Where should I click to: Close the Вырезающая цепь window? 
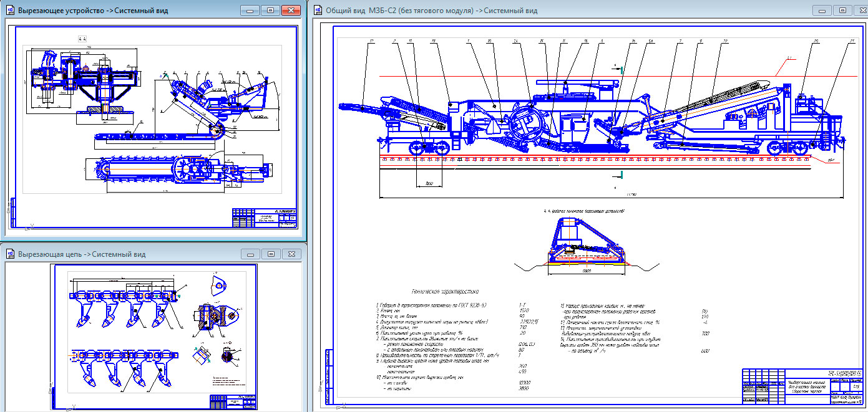tap(291, 254)
